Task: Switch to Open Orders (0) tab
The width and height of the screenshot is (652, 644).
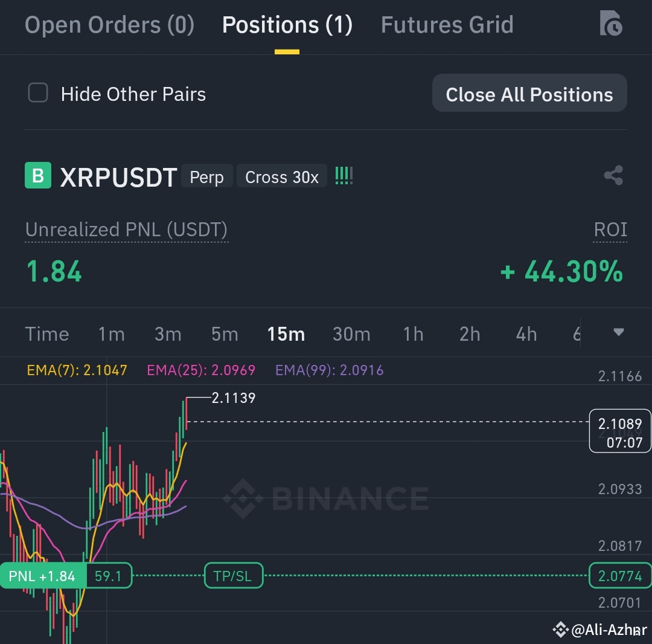Action: click(109, 25)
